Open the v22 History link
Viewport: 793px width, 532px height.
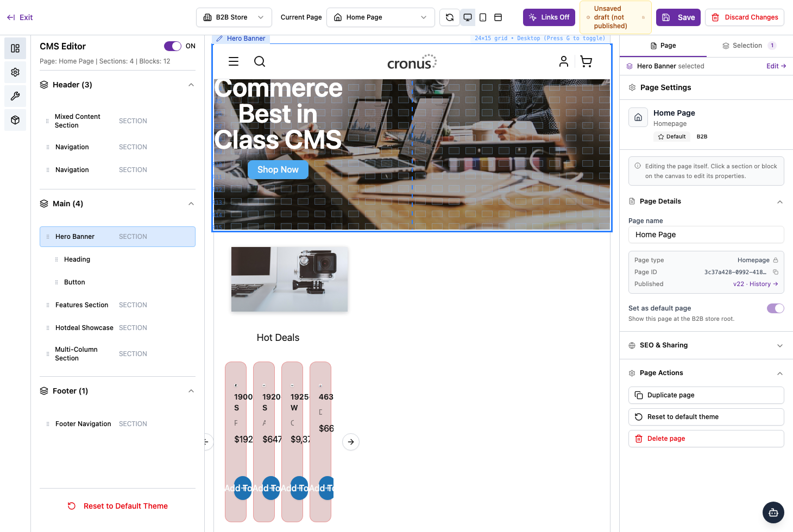[756, 284]
